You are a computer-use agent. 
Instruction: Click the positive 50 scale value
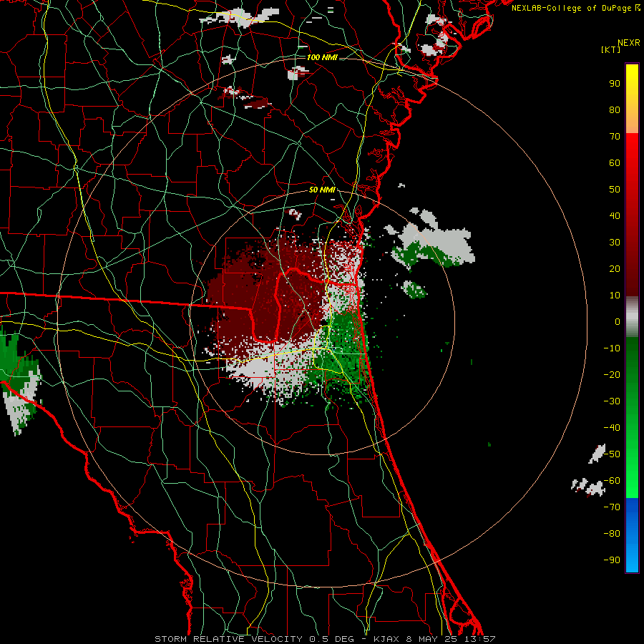coord(615,190)
